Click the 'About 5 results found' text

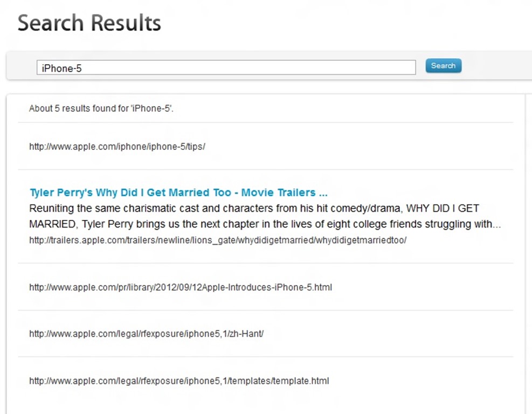pyautogui.click(x=101, y=109)
